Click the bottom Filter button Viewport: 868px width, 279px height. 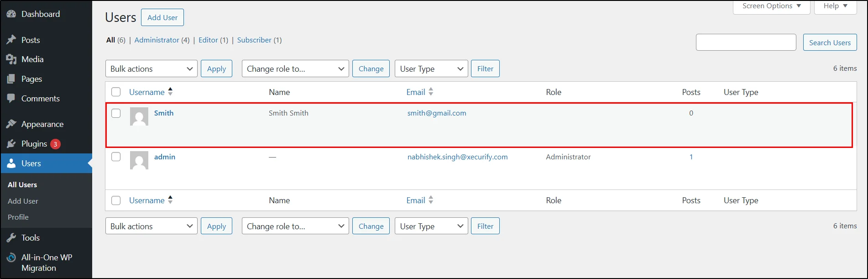[485, 226]
